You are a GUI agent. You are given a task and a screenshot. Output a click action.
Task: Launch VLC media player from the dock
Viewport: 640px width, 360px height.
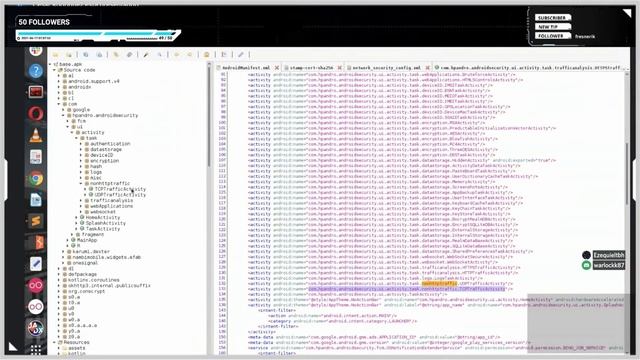(36, 135)
